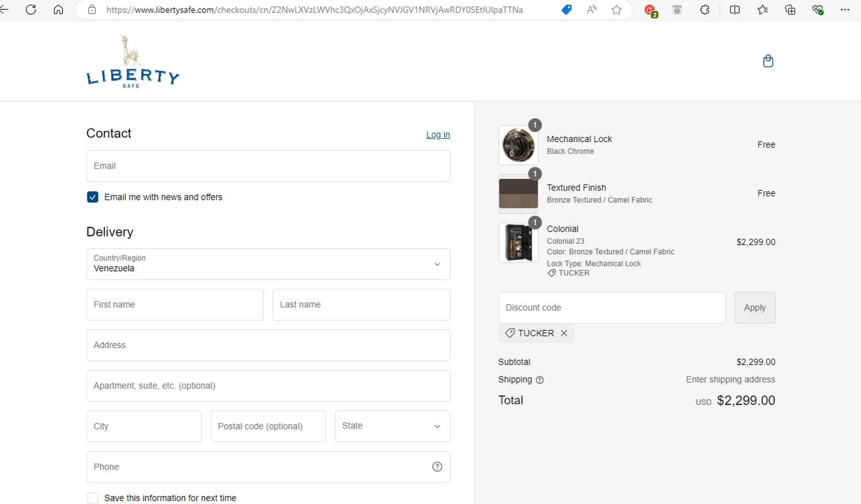The height and width of the screenshot is (504, 861).
Task: Open the browser Extensions menu
Action: (705, 10)
